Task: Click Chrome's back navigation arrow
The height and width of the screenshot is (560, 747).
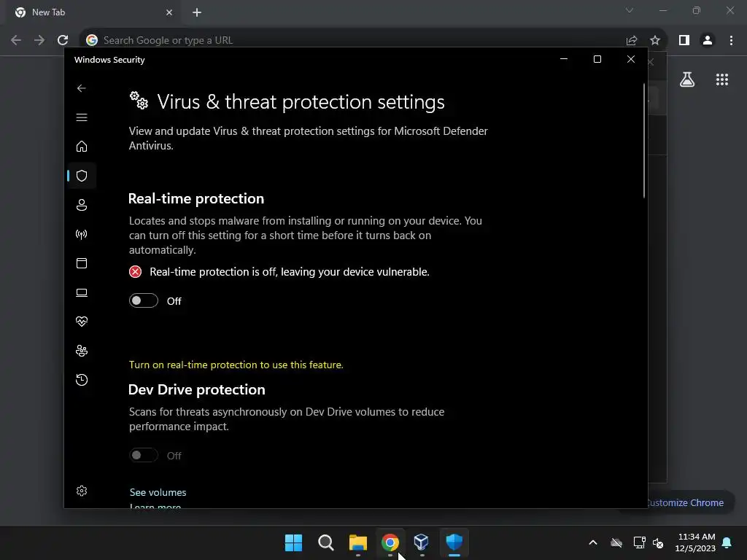Action: coord(16,40)
